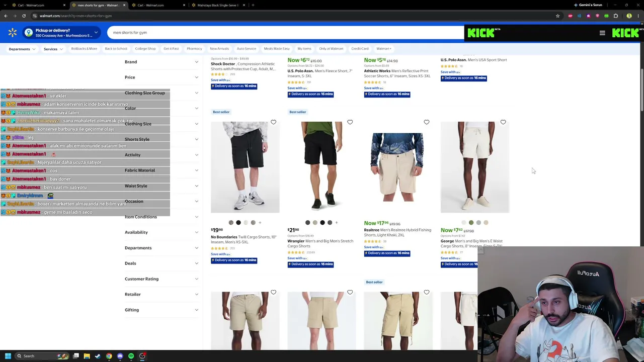The height and width of the screenshot is (362, 644).
Task: Open the Only at Walmart link
Action: click(331, 49)
